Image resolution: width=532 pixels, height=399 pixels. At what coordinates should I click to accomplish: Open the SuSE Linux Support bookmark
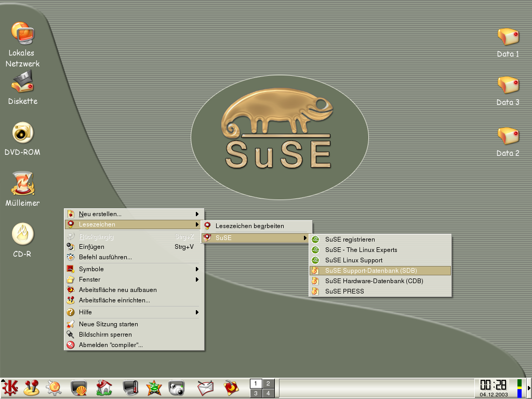click(380, 260)
